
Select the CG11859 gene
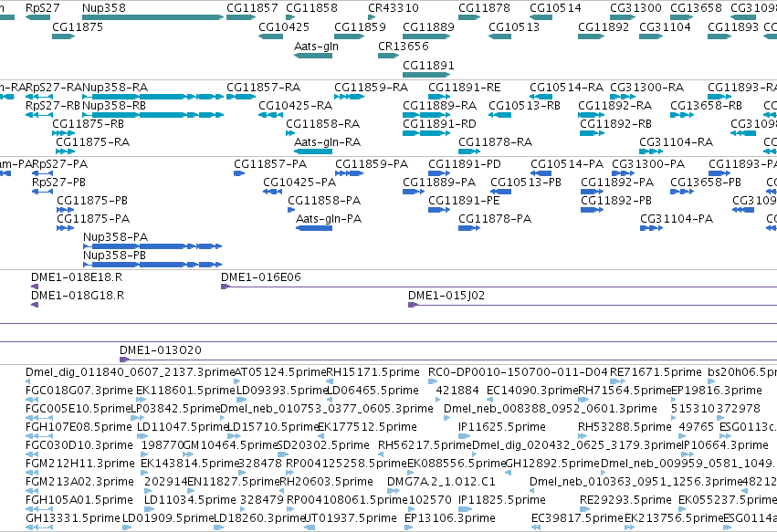coord(350,37)
